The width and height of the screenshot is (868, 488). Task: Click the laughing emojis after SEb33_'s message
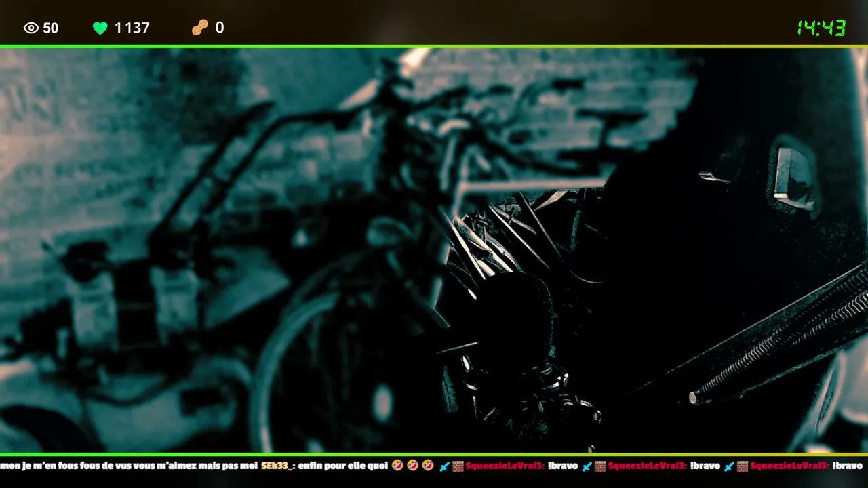pyautogui.click(x=413, y=466)
